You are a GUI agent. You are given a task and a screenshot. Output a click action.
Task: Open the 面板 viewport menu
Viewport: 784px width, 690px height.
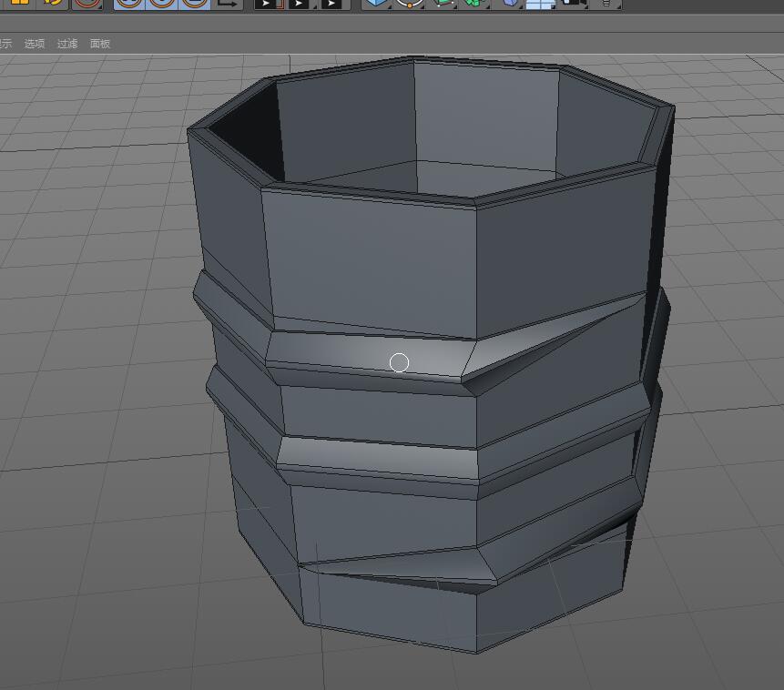100,44
